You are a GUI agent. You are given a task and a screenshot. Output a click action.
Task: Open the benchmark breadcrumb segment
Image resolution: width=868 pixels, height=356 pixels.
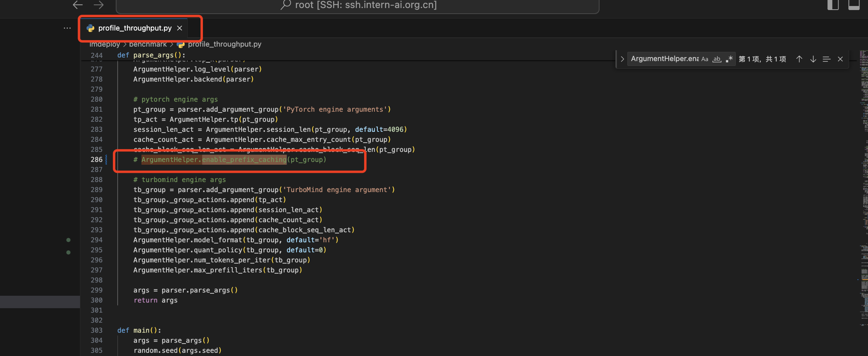click(148, 44)
